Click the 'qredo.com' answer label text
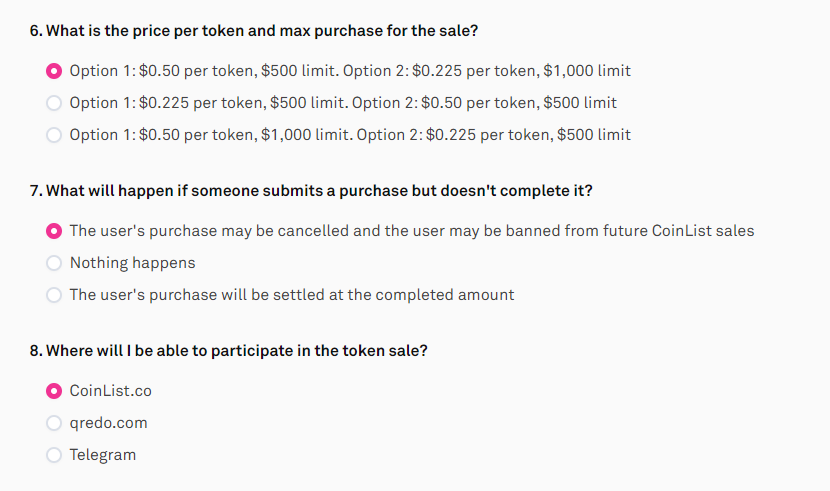This screenshot has width=830, height=491. coord(108,423)
